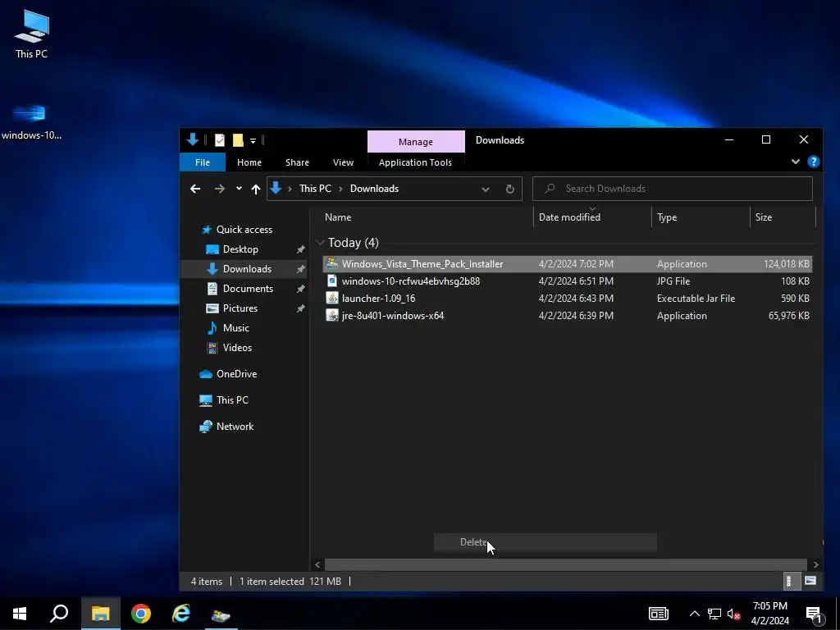Open Application Tools ribbon tab
The image size is (840, 630).
tap(415, 162)
